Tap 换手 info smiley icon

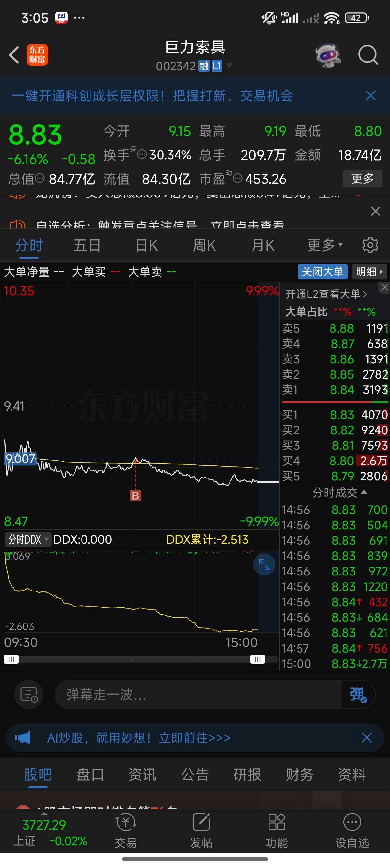click(x=142, y=155)
